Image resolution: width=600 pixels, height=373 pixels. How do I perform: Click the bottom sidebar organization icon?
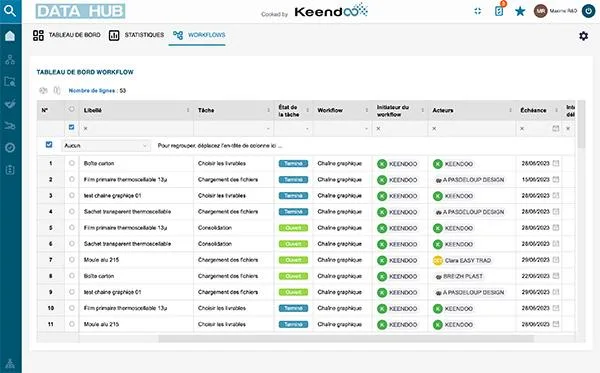(10, 363)
